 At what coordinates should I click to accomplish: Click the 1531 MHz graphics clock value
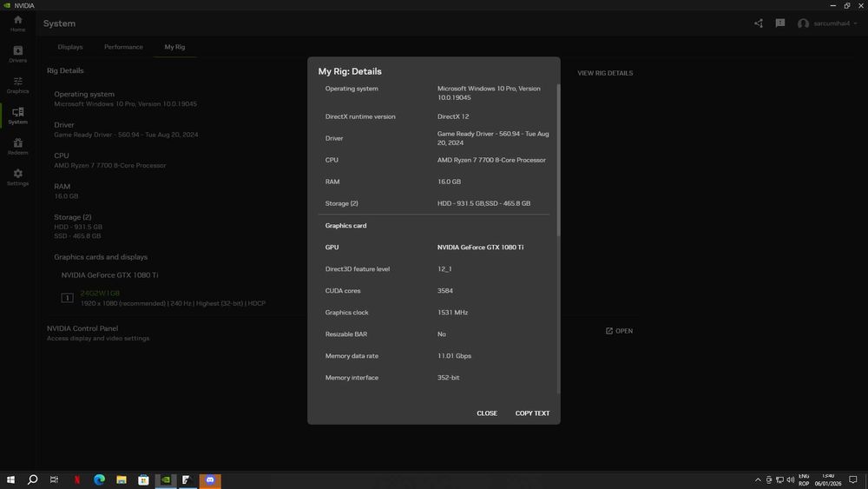(x=453, y=313)
